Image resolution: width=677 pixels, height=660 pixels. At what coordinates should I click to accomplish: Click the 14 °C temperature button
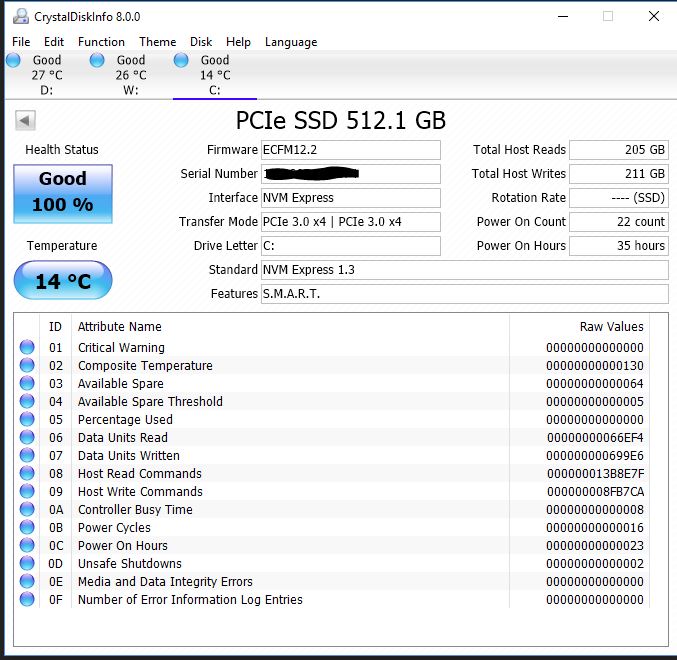(x=62, y=281)
